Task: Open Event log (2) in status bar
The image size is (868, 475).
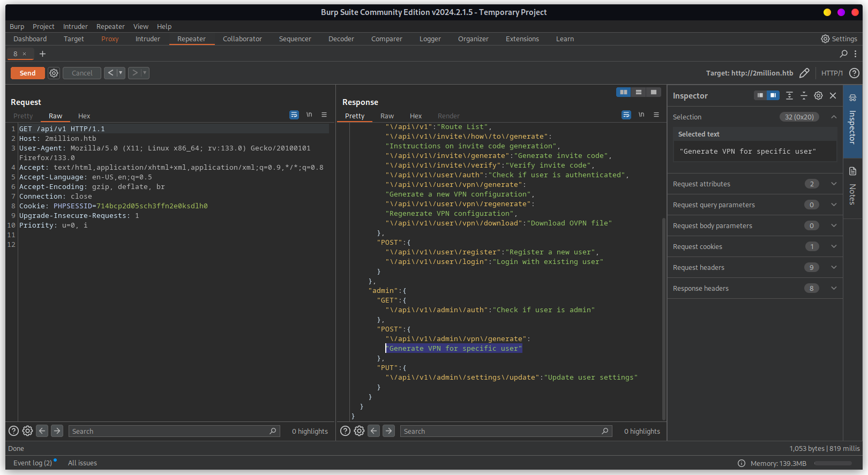Action: 33,463
